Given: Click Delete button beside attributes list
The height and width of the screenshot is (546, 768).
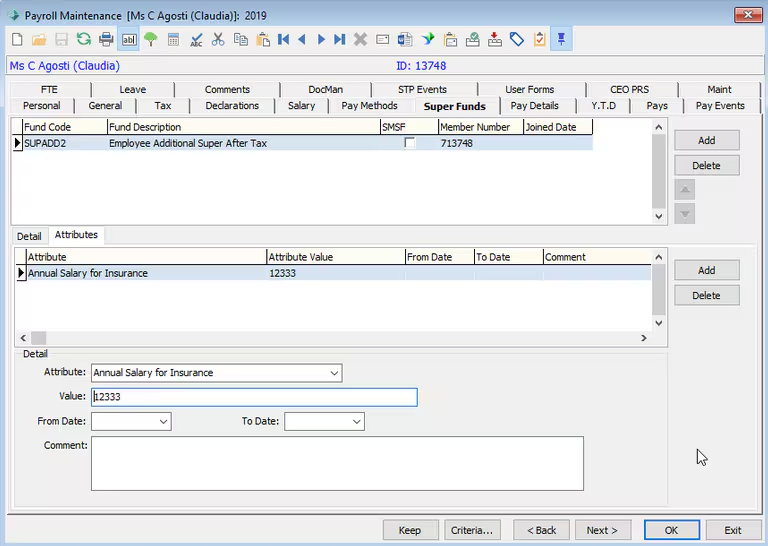Looking at the screenshot, I should click(706, 295).
